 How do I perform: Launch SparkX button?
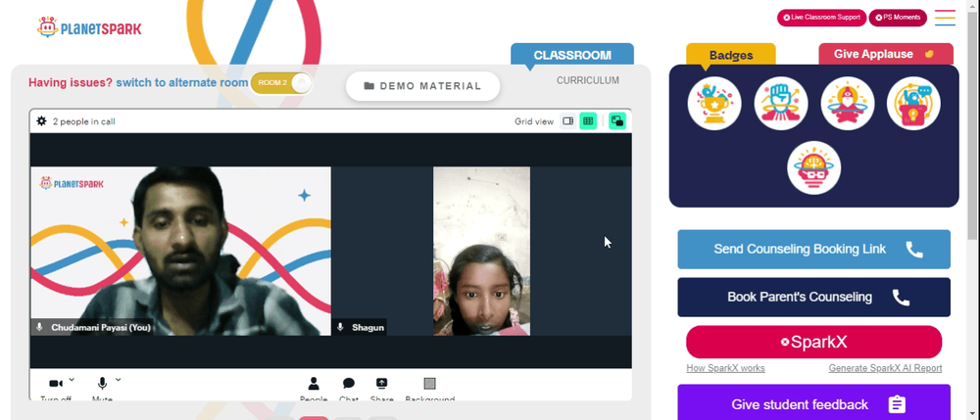813,342
